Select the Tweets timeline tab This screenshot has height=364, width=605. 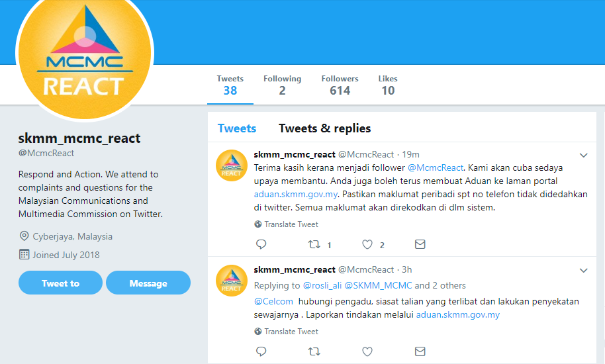pos(237,128)
